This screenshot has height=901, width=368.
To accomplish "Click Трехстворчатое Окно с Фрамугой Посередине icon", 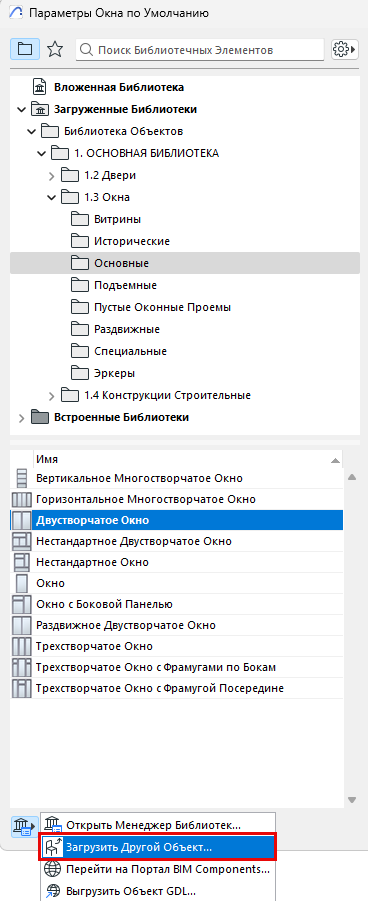I will click(x=21, y=688).
